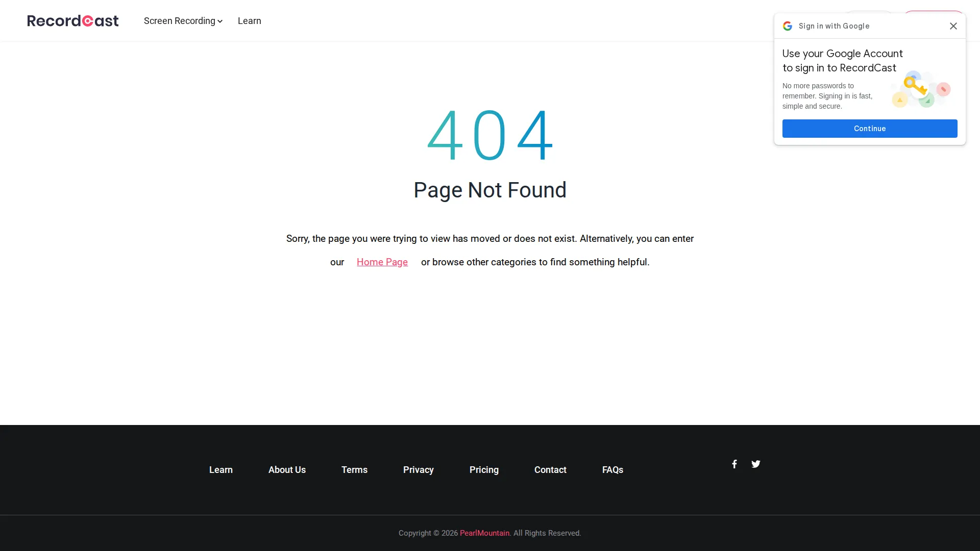Open the Pricing page from the footer
This screenshot has height=551, width=980.
click(484, 469)
